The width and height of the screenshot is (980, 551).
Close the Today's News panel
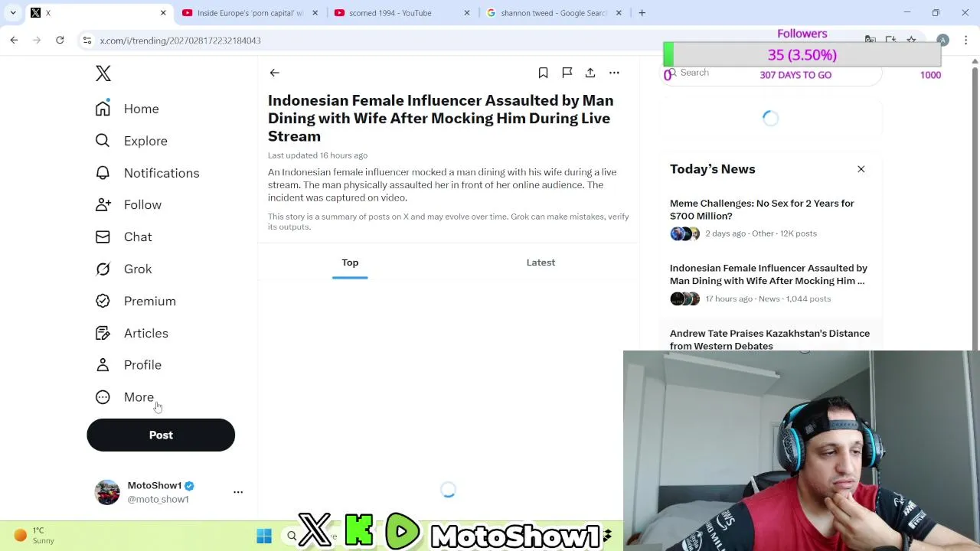861,169
